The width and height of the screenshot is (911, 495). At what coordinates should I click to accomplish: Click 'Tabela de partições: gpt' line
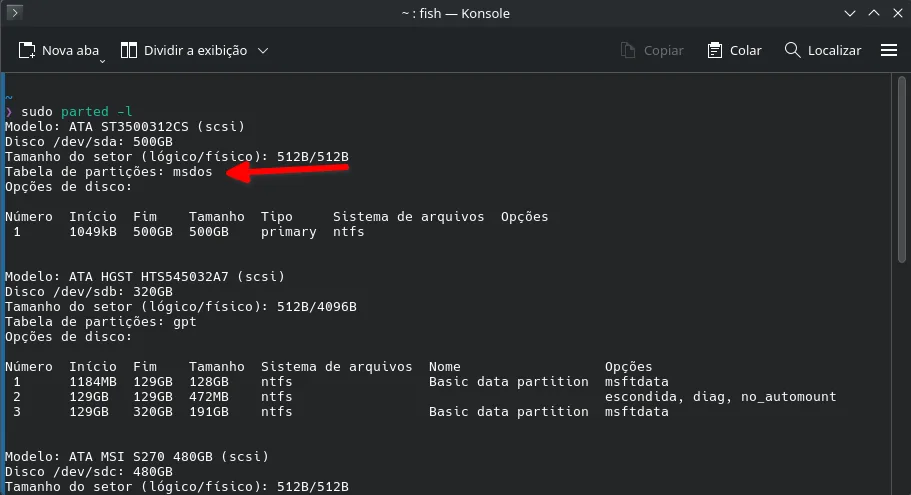pos(101,322)
